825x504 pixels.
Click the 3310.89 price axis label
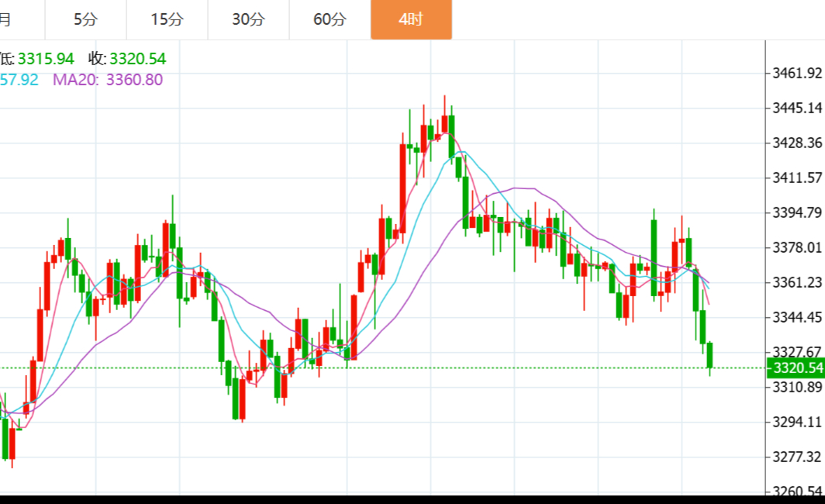(796, 387)
